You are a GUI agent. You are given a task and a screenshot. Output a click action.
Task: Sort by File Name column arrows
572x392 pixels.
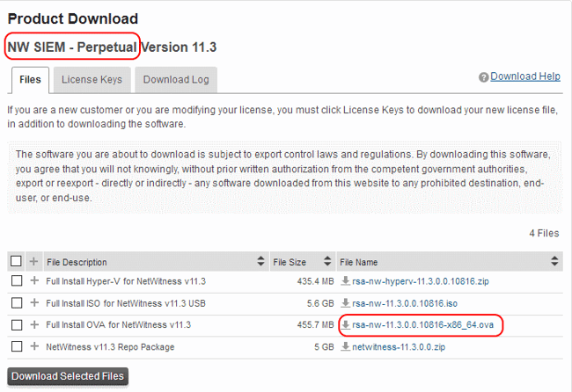tap(554, 261)
